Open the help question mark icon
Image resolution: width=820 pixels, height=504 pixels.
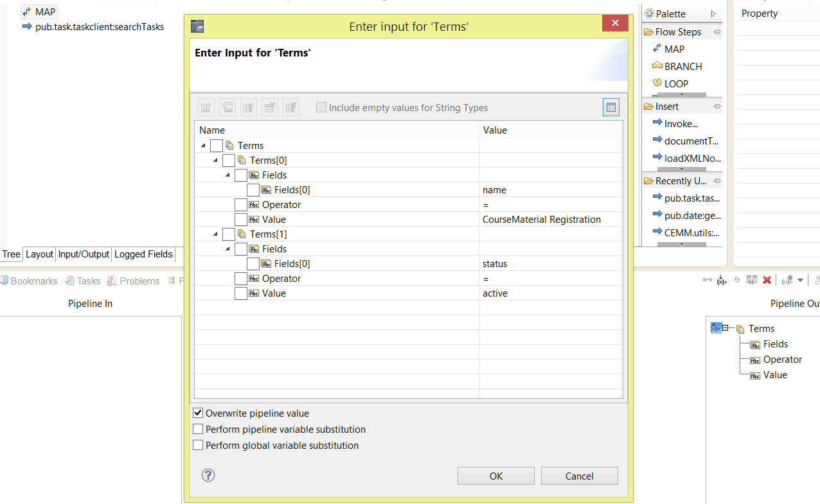pos(208,475)
